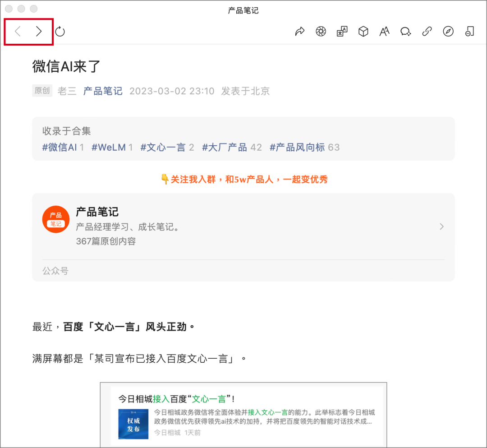Click the article title 微信AI来了
Screen dimensions: 487x448
point(66,66)
